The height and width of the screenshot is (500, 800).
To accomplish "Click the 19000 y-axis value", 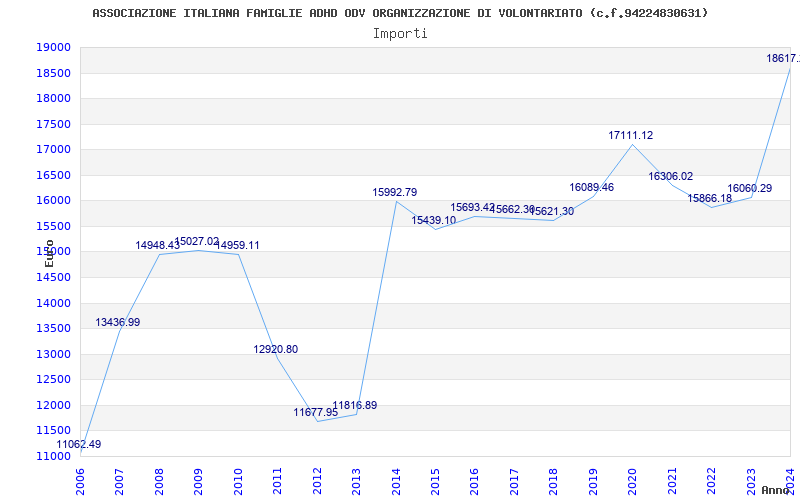I will 53,47.
